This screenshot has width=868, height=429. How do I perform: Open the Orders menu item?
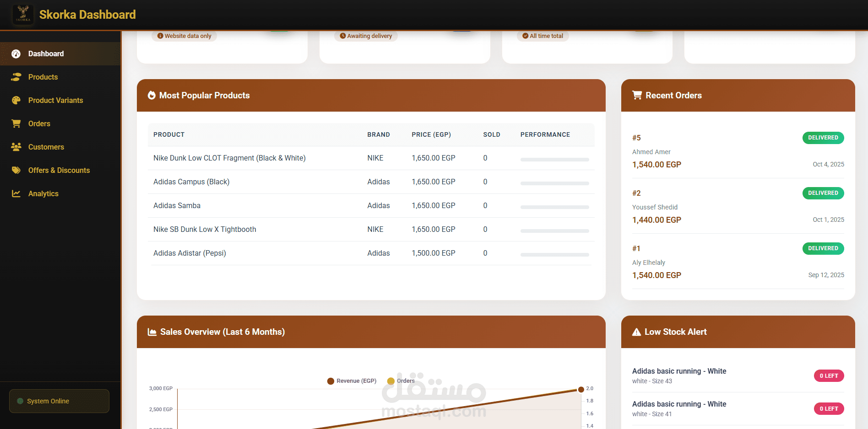coord(60,123)
